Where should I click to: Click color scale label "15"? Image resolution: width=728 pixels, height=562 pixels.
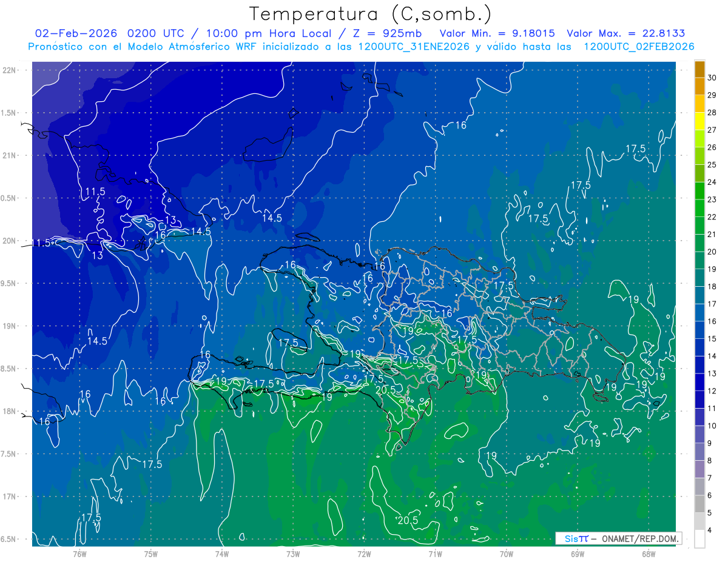712,338
